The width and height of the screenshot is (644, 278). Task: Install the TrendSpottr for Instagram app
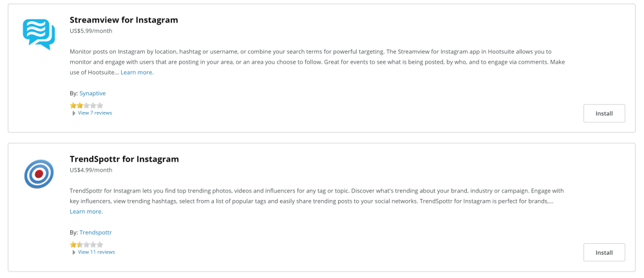coord(604,253)
